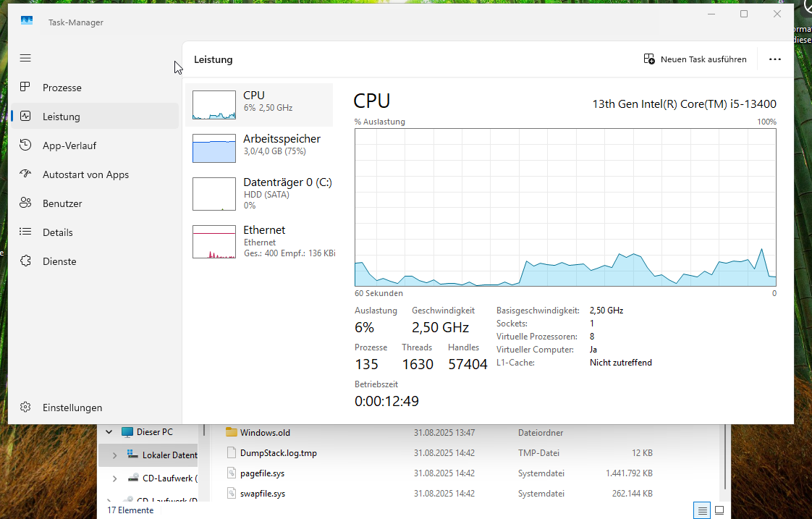
Task: Click the Dienste puzzle icon
Action: click(x=25, y=261)
